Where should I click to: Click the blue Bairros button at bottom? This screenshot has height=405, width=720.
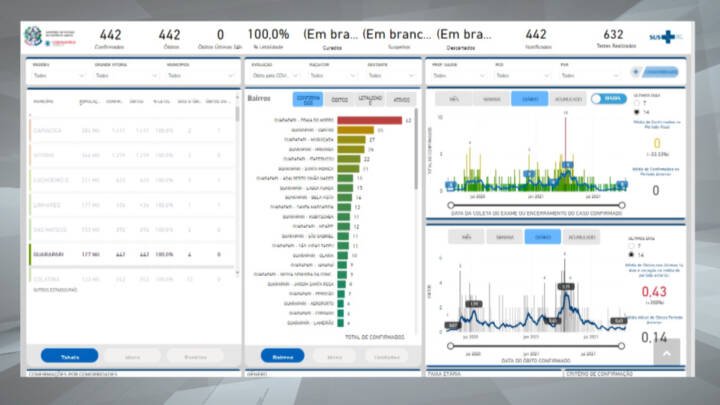click(x=282, y=356)
